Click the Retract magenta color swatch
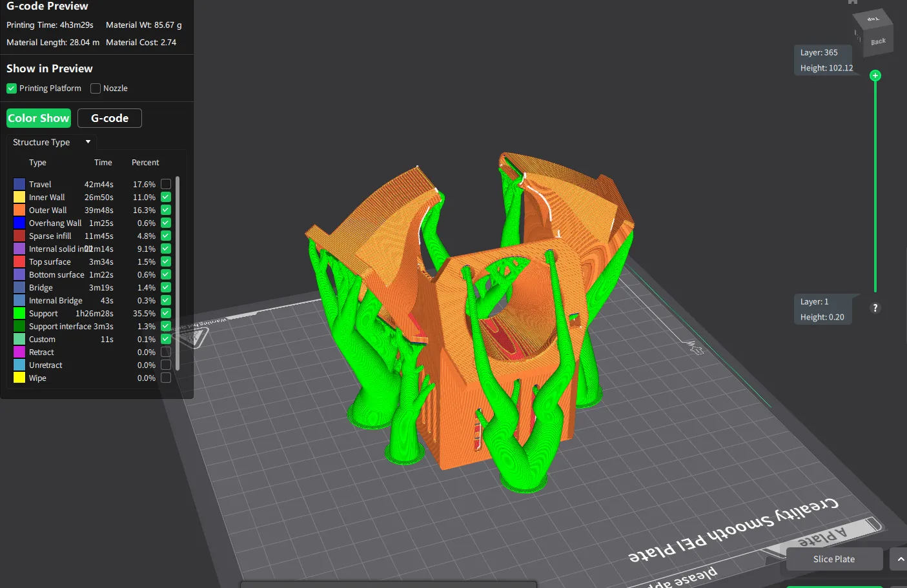The width and height of the screenshot is (907, 588). 19,352
